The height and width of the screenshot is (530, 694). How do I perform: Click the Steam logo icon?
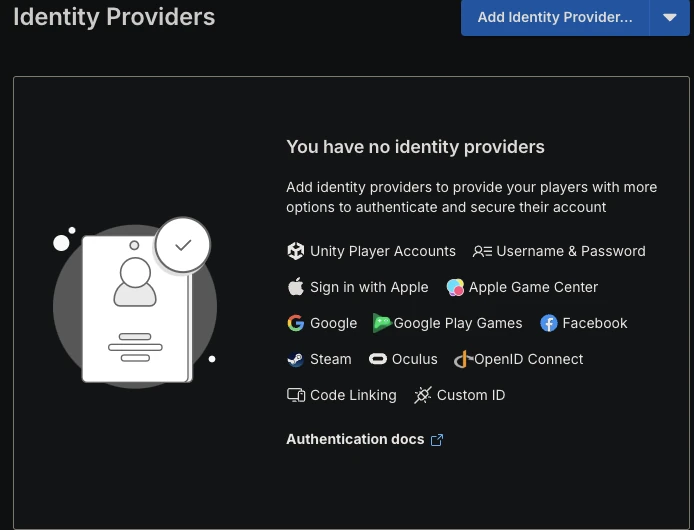point(296,359)
